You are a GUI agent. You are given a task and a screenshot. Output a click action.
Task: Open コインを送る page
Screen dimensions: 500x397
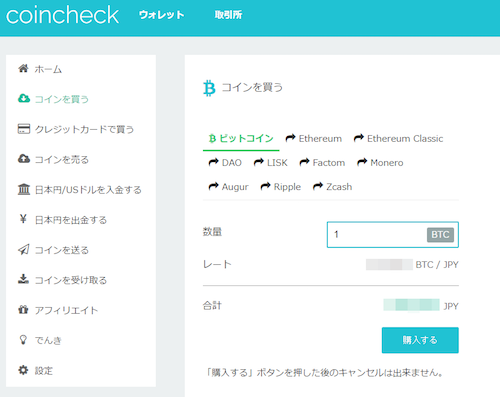62,250
